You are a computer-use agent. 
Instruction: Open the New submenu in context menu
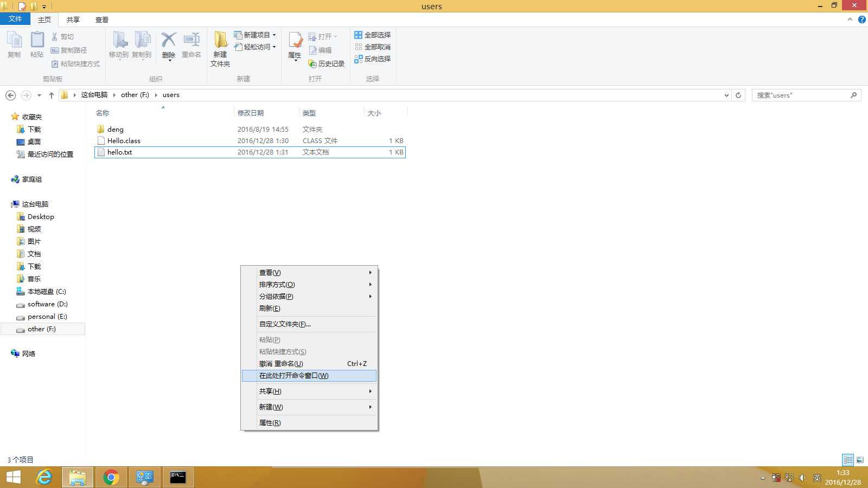309,407
